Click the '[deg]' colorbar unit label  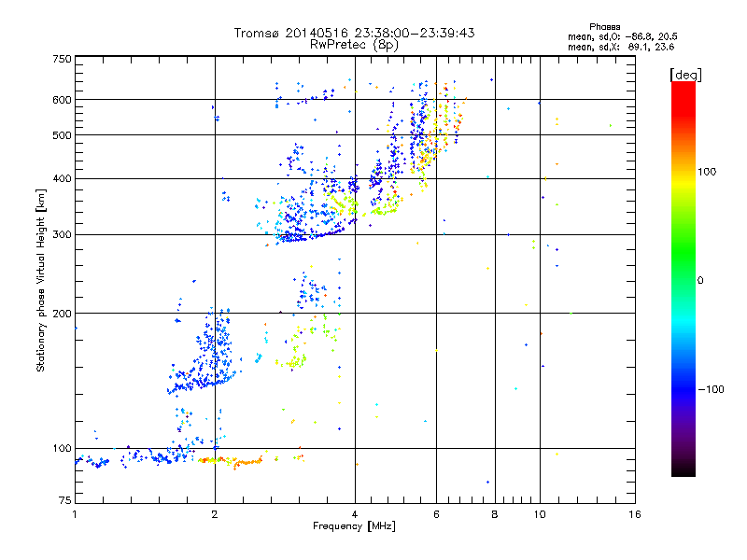coord(685,75)
